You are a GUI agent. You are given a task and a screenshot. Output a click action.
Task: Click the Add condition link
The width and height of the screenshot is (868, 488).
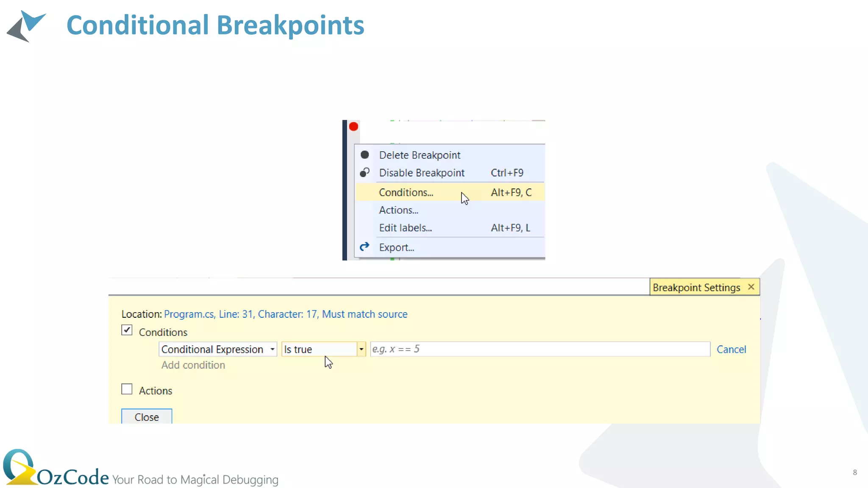pyautogui.click(x=193, y=365)
